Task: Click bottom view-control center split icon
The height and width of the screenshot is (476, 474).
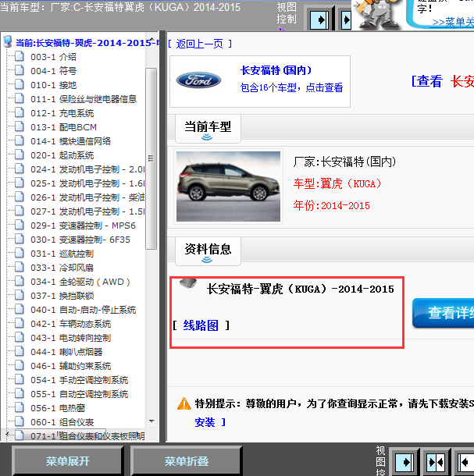Action: coord(436,463)
